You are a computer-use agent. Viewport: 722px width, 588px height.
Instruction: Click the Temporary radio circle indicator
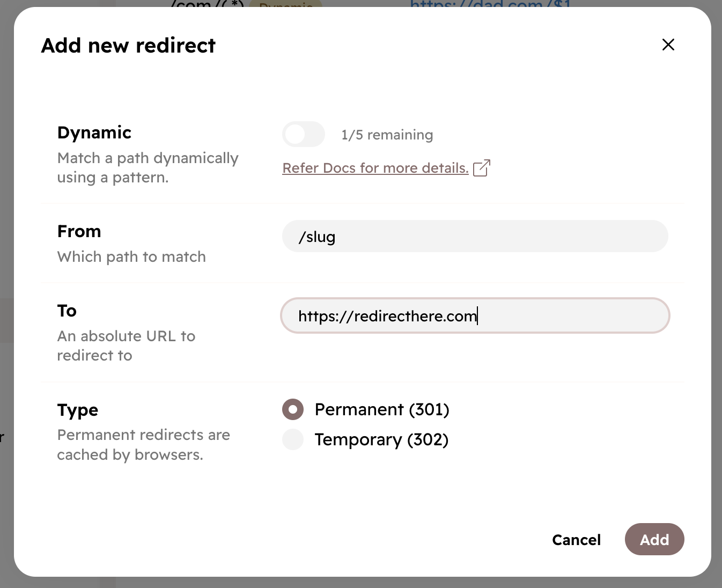click(x=292, y=439)
